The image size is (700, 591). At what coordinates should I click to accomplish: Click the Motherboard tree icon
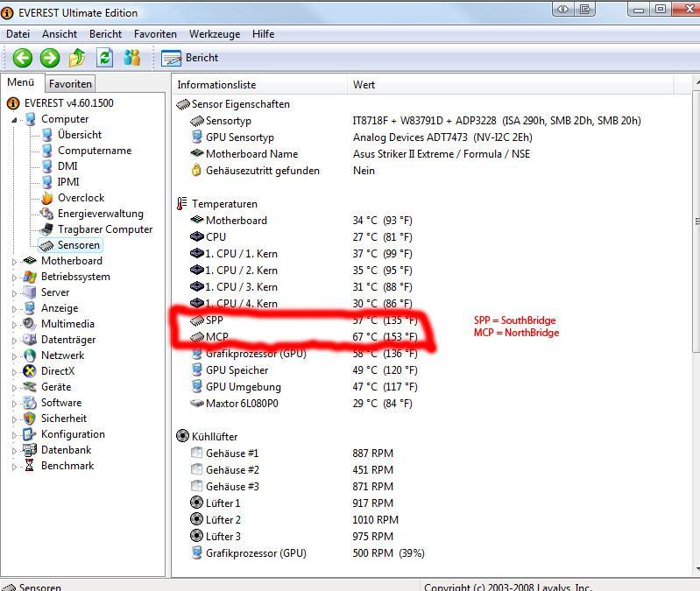(30, 261)
